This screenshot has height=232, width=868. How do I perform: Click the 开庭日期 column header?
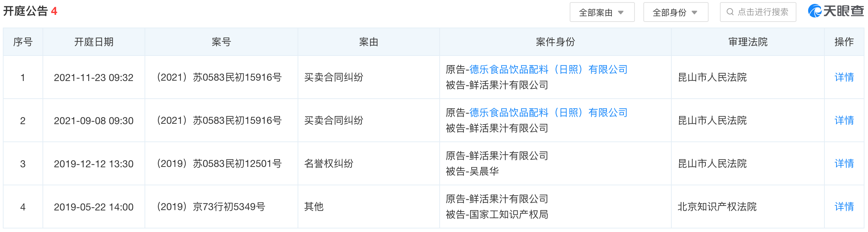94,42
